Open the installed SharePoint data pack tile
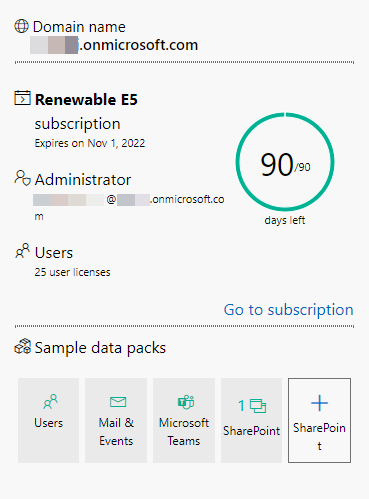The image size is (369, 499). tap(251, 420)
